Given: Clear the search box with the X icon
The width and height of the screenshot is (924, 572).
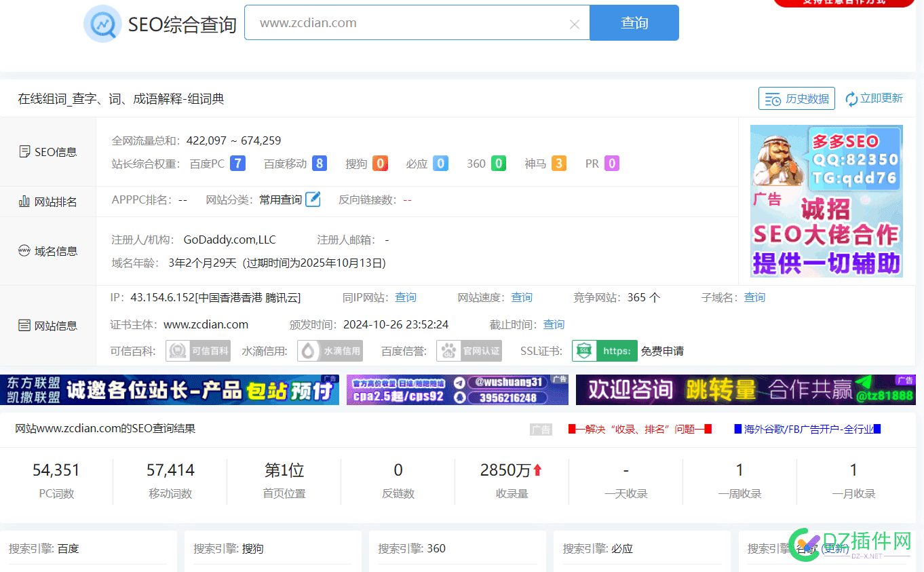Looking at the screenshot, I should [x=575, y=24].
